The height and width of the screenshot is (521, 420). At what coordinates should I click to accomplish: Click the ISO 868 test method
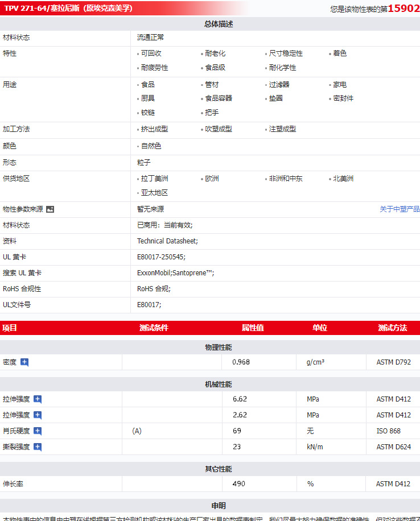388,431
